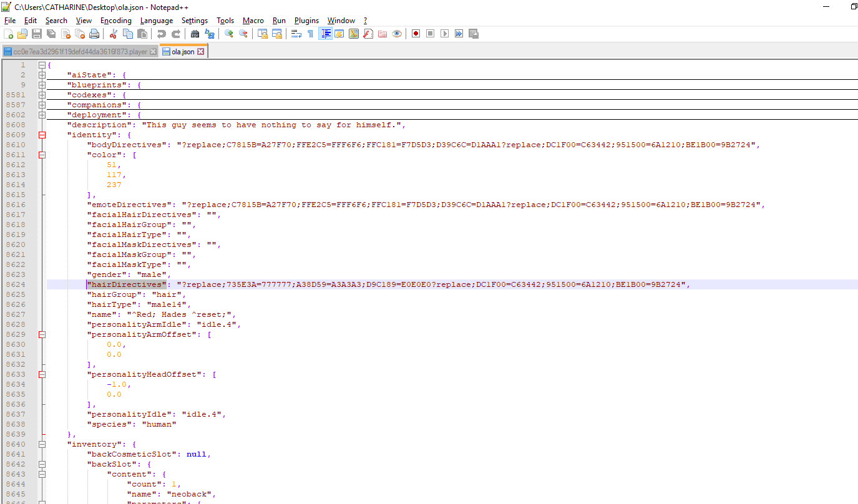Toggle synchronized horizontal scrolling
The image size is (858, 504).
[x=277, y=34]
